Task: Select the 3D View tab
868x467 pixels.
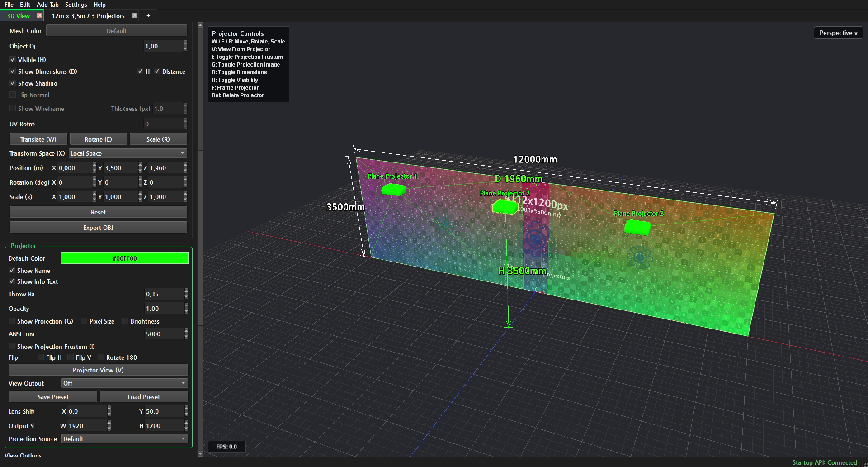Action: (18, 16)
